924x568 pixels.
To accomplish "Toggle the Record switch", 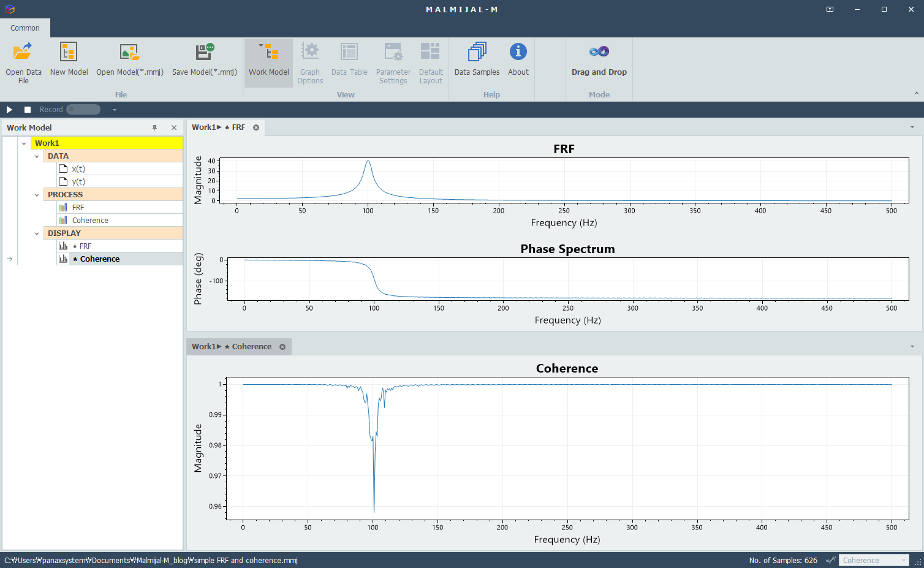I will point(83,110).
